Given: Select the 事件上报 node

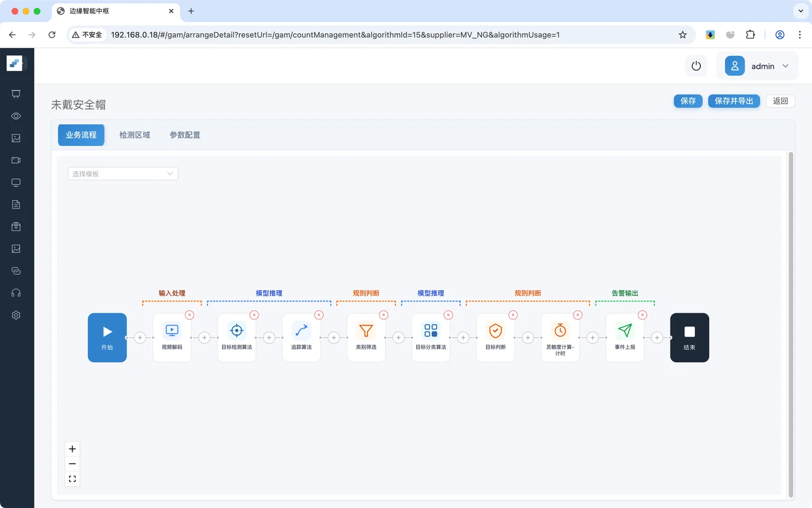Looking at the screenshot, I should coord(625,338).
